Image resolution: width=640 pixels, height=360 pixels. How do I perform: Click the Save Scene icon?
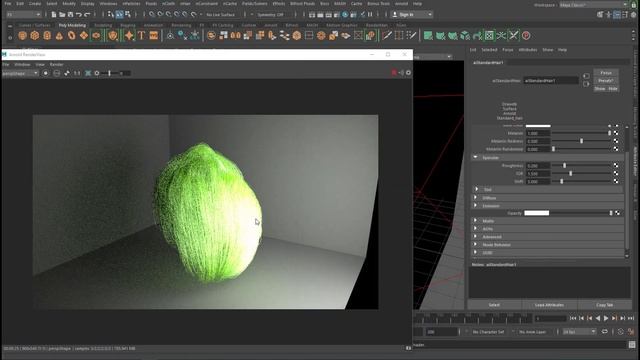[70, 14]
